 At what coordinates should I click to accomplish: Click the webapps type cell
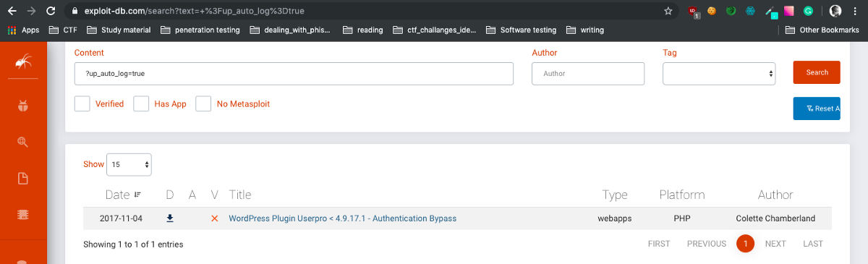pos(615,218)
